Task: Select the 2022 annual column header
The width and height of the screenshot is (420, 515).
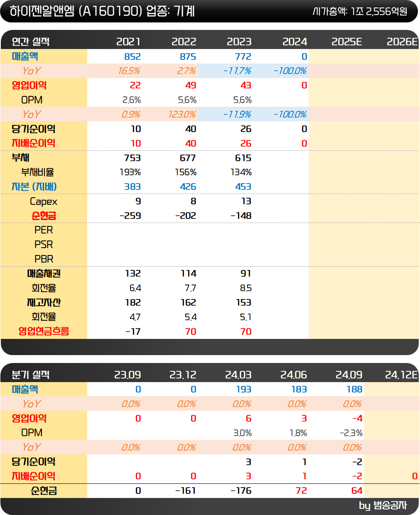Action: tap(184, 42)
